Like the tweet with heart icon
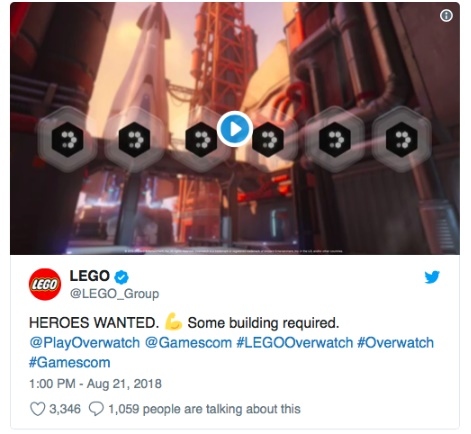The height and width of the screenshot is (434, 471). pyautogui.click(x=37, y=409)
